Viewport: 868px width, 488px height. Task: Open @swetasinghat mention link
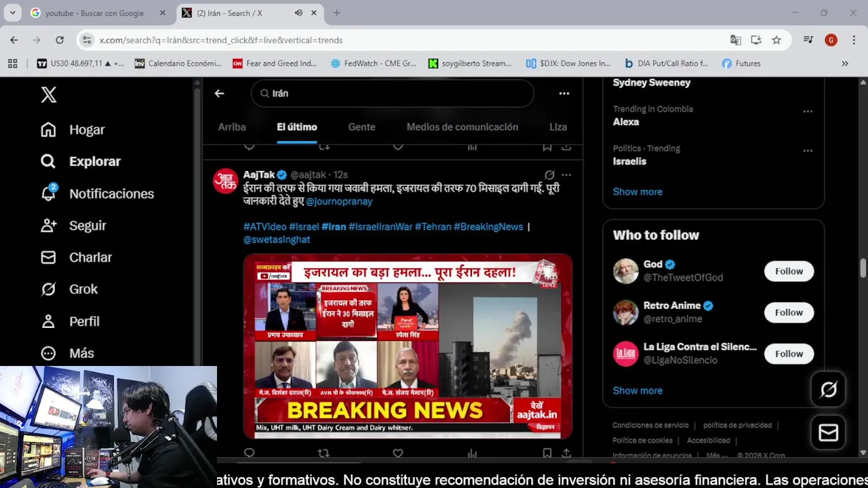277,239
